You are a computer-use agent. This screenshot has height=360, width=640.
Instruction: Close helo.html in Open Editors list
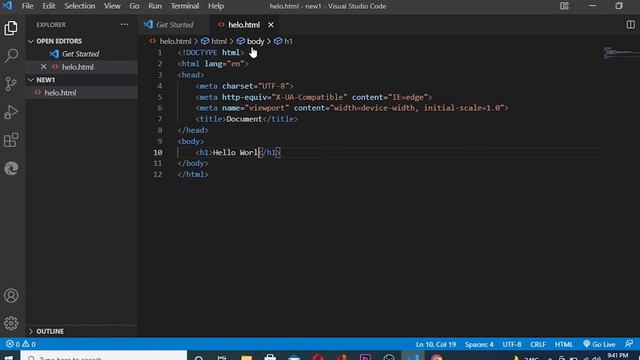pyautogui.click(x=44, y=67)
